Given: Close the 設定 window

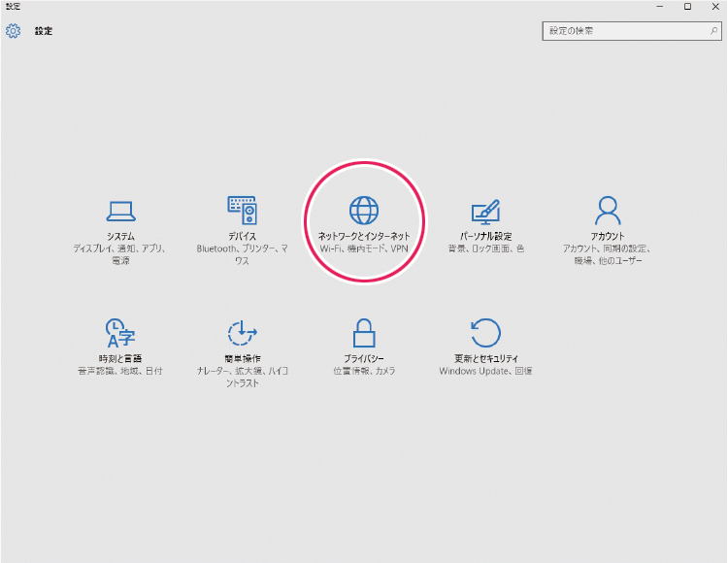Looking at the screenshot, I should 714,6.
